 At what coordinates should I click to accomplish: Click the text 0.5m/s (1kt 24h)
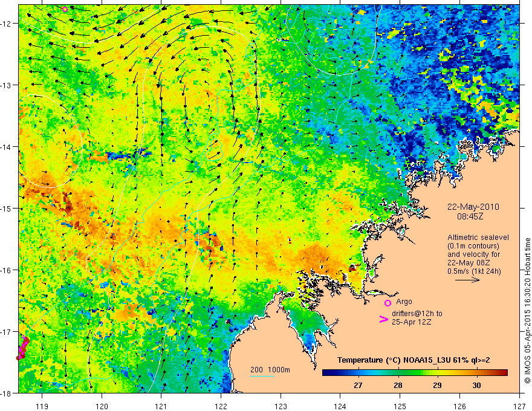coord(474,271)
